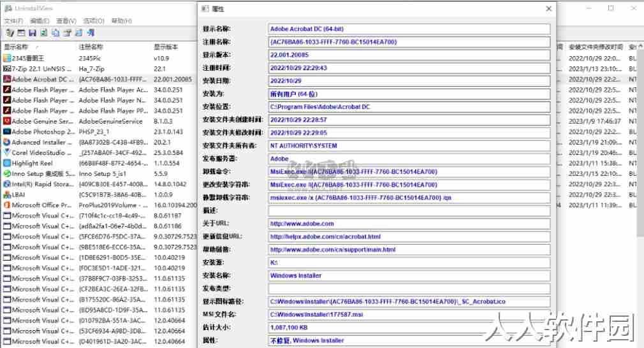644x348 pixels.
Task: Click the 估计大小 field showing 1,087,100 KB
Action: pyautogui.click(x=409, y=328)
